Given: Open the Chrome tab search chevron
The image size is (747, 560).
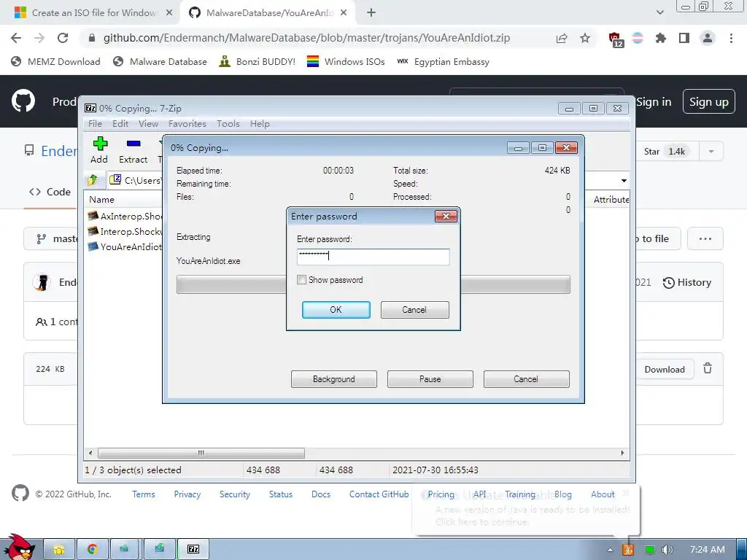Looking at the screenshot, I should [659, 12].
